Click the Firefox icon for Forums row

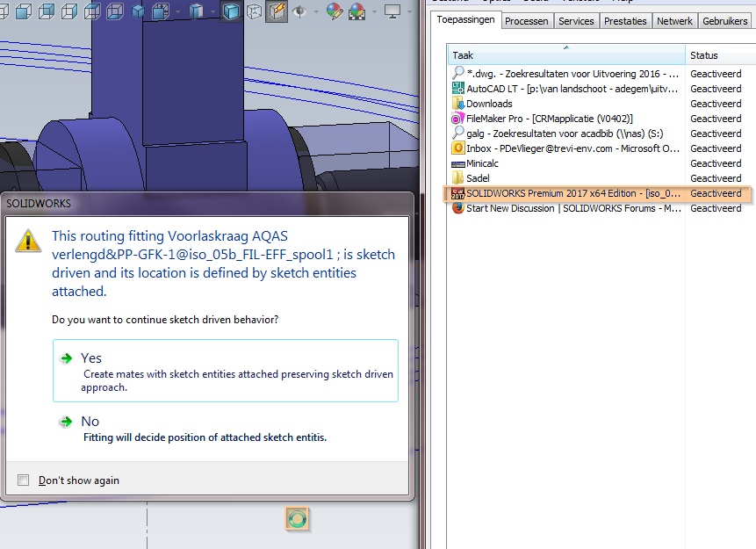[x=457, y=208]
